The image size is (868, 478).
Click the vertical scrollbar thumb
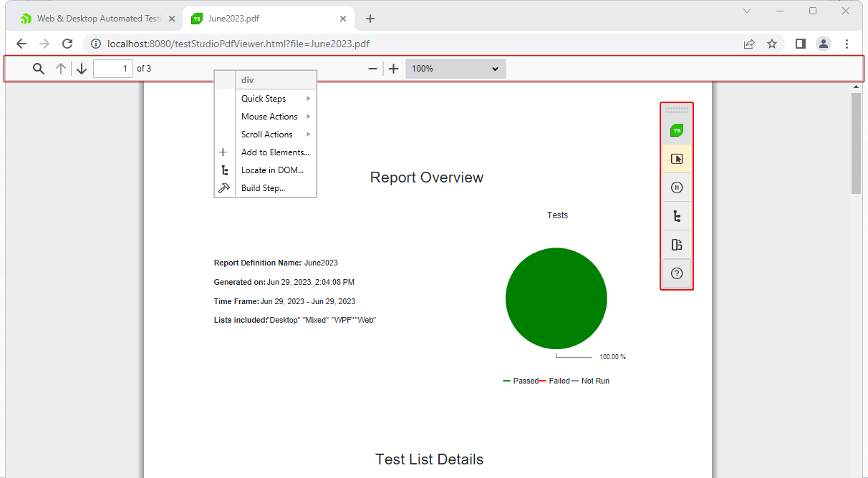click(x=856, y=143)
